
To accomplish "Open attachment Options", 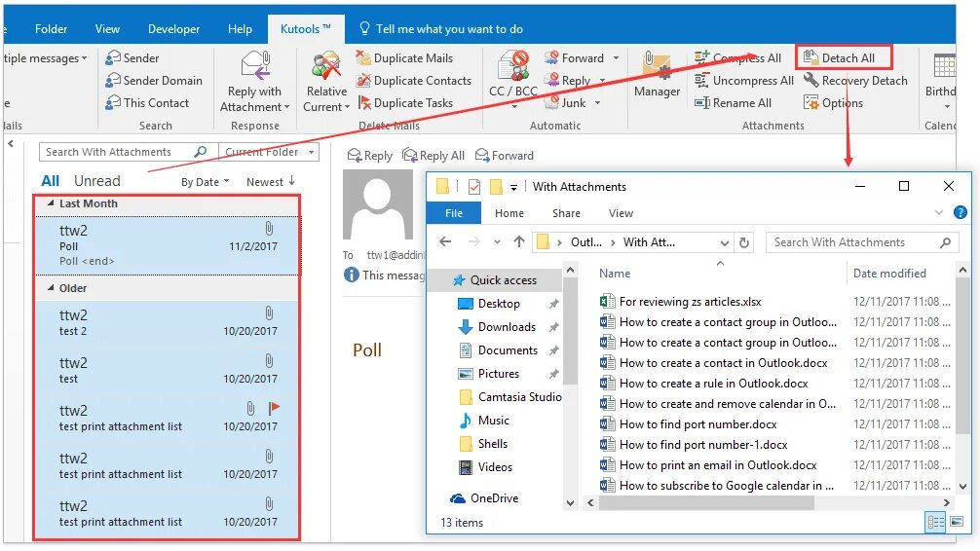I will (833, 103).
